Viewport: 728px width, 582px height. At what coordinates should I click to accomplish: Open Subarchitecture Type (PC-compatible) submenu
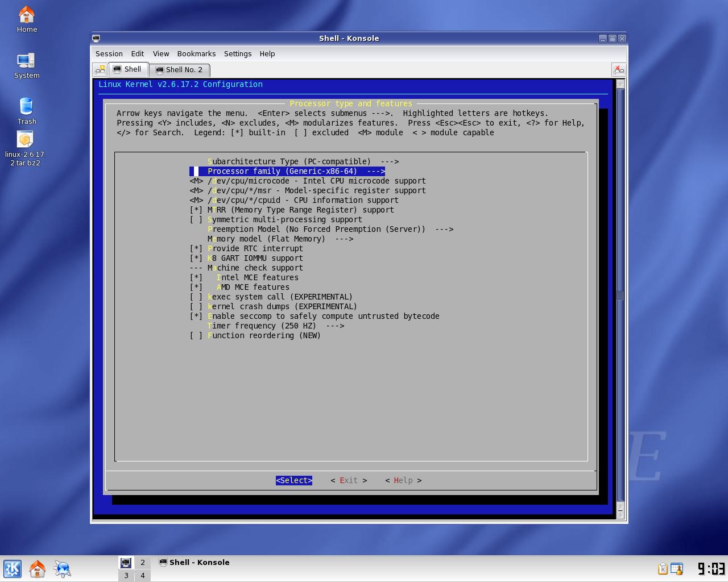303,161
